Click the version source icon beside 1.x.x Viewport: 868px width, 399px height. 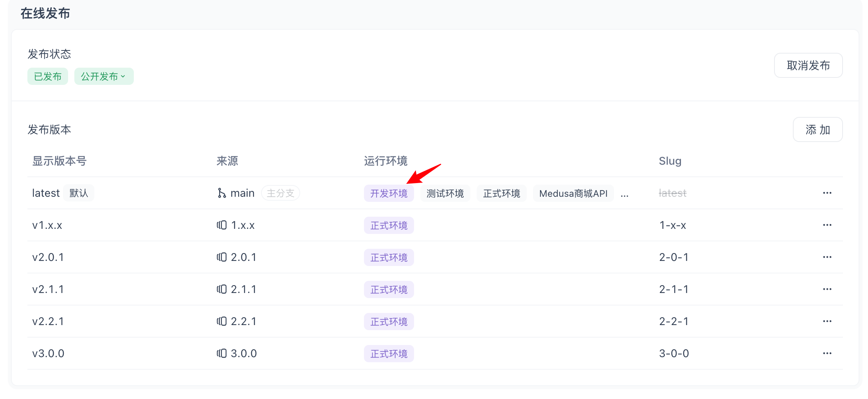pyautogui.click(x=222, y=225)
